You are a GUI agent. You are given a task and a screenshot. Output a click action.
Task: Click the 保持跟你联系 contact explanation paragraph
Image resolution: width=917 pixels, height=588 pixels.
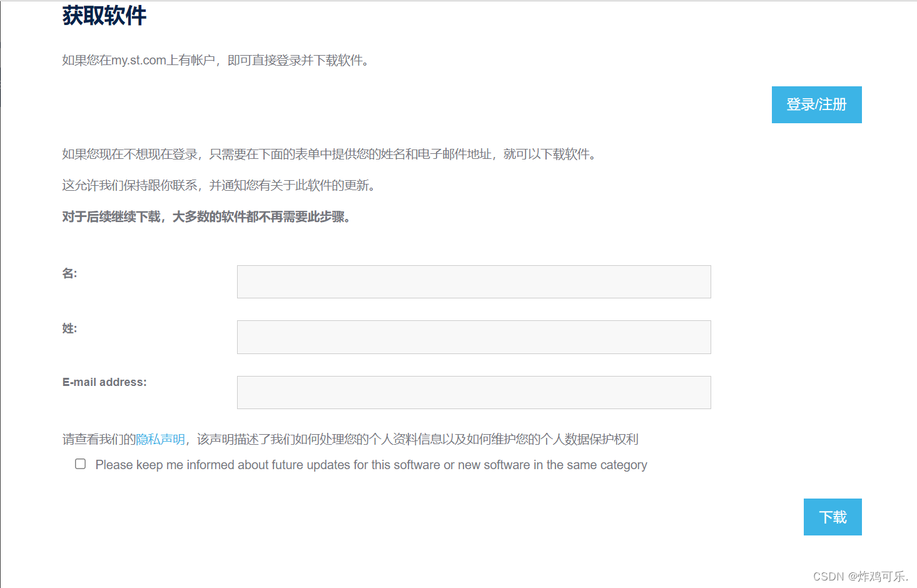(x=219, y=185)
